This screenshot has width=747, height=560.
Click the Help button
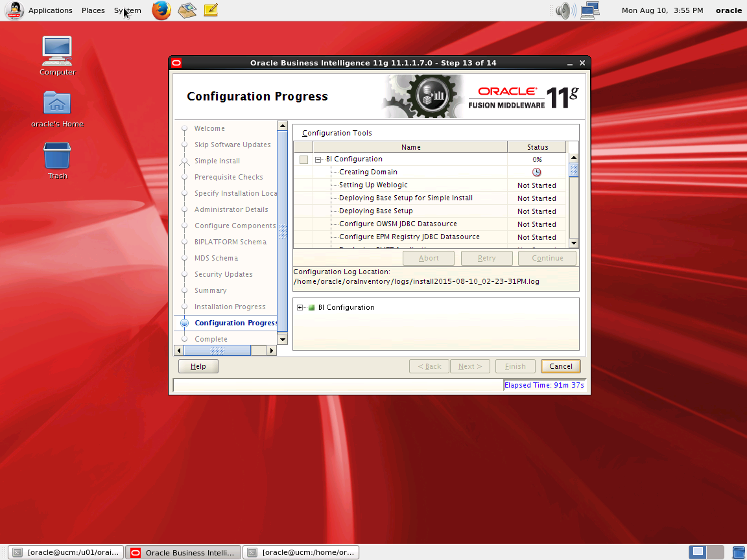click(198, 366)
